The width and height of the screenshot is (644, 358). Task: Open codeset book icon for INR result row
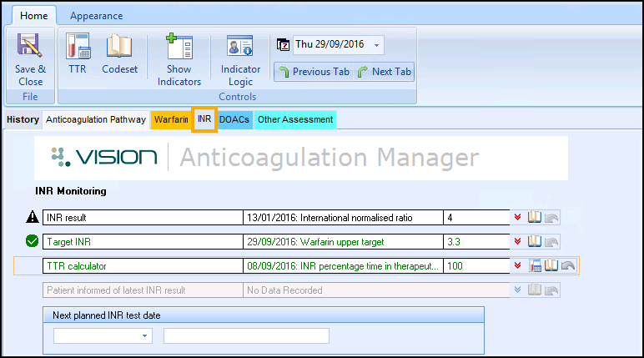(x=536, y=218)
